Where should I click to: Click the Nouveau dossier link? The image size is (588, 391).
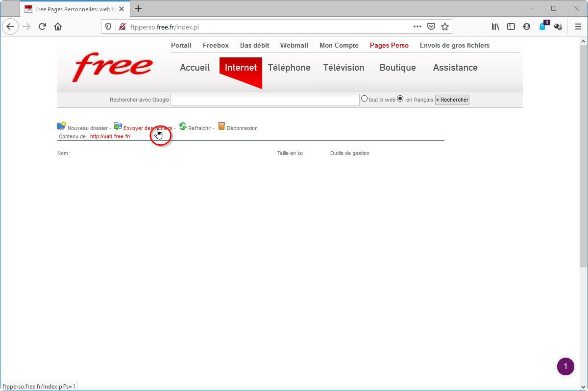88,128
